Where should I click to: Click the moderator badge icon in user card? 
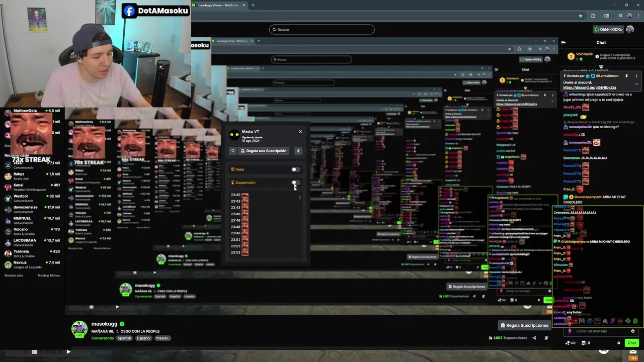coord(298,151)
